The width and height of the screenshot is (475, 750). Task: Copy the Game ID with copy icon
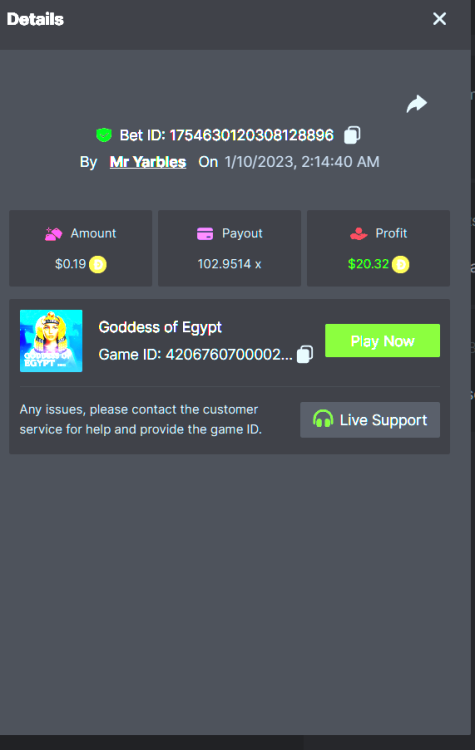tap(305, 354)
